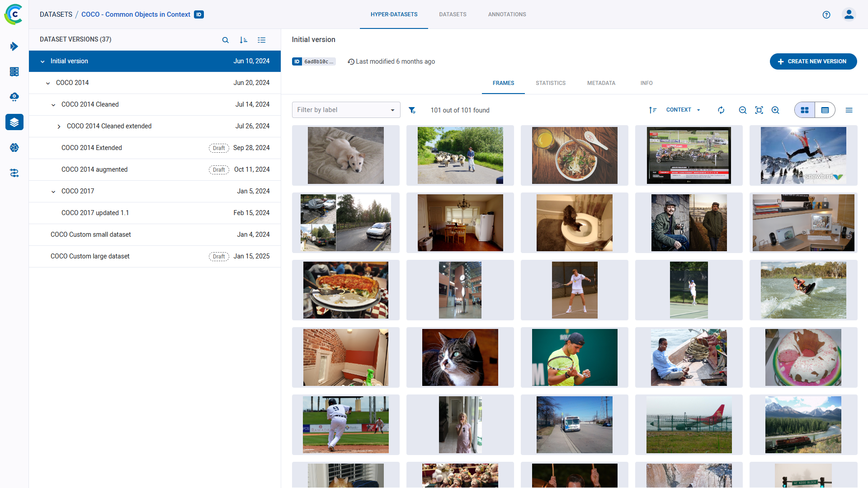Screen dimensions: 868x488
Task: Toggle the sort order in Dataset Versions
Action: point(244,40)
